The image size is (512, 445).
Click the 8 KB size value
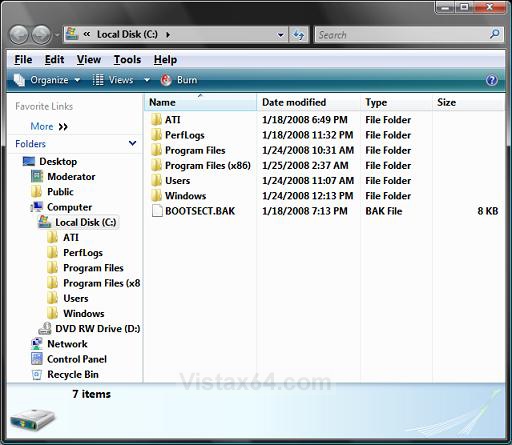pos(488,211)
